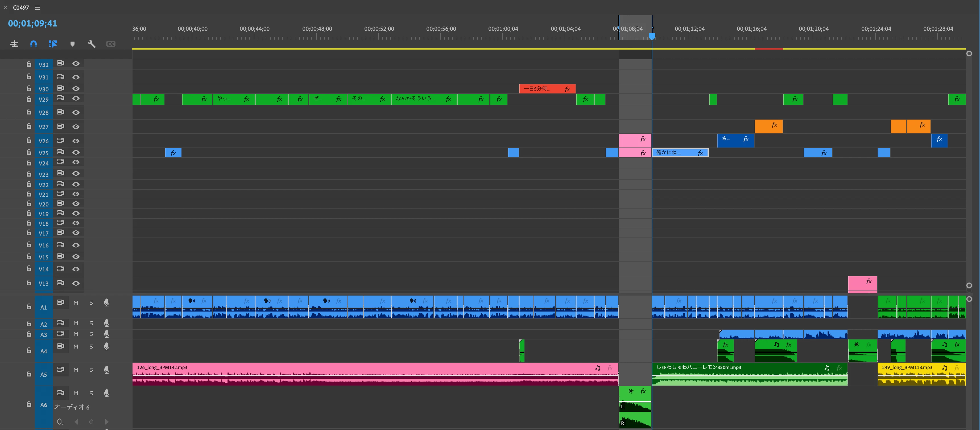Toggle track lock on V29
Viewport: 980px width, 430px height.
[29, 99]
